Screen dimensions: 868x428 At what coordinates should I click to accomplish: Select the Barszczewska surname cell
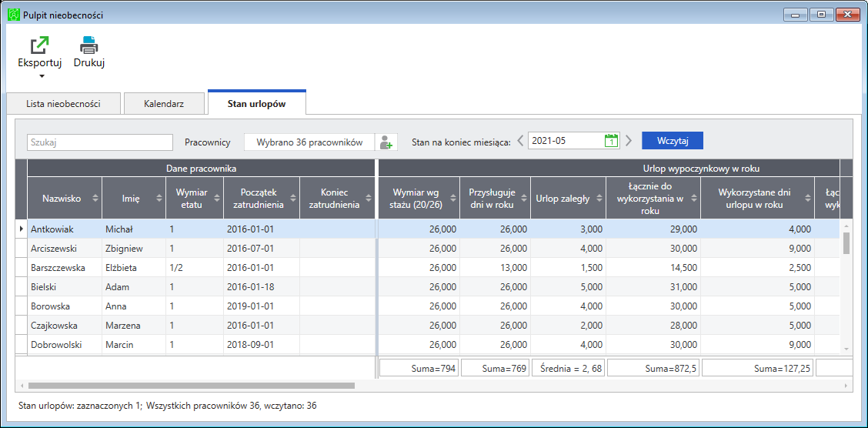(65, 267)
